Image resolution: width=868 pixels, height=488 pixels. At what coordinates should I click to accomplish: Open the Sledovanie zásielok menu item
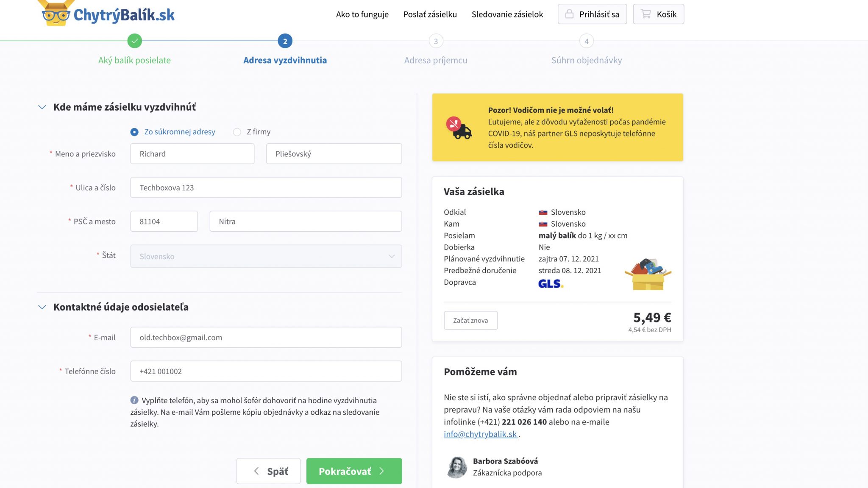click(x=507, y=14)
